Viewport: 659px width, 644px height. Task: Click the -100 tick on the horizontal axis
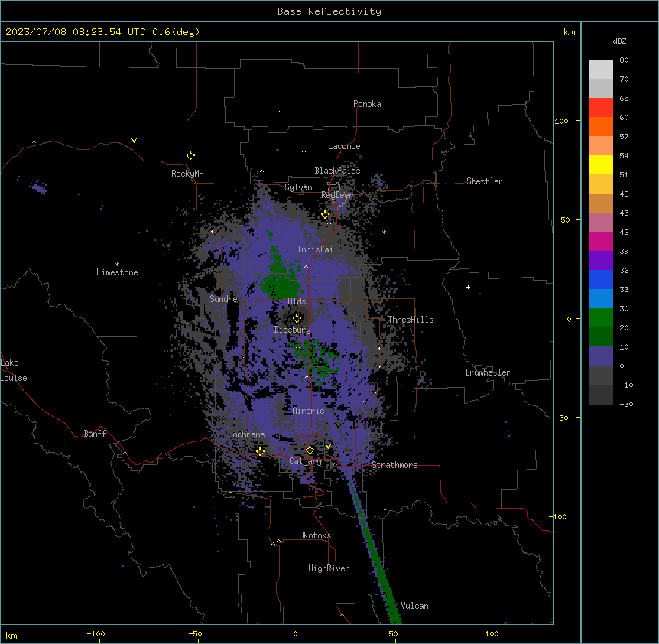point(96,633)
